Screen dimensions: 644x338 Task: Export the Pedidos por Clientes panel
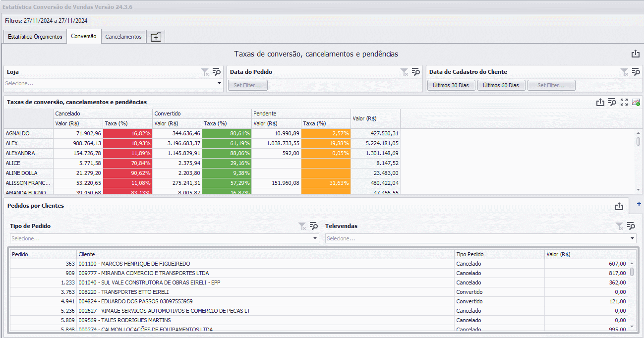[619, 206]
